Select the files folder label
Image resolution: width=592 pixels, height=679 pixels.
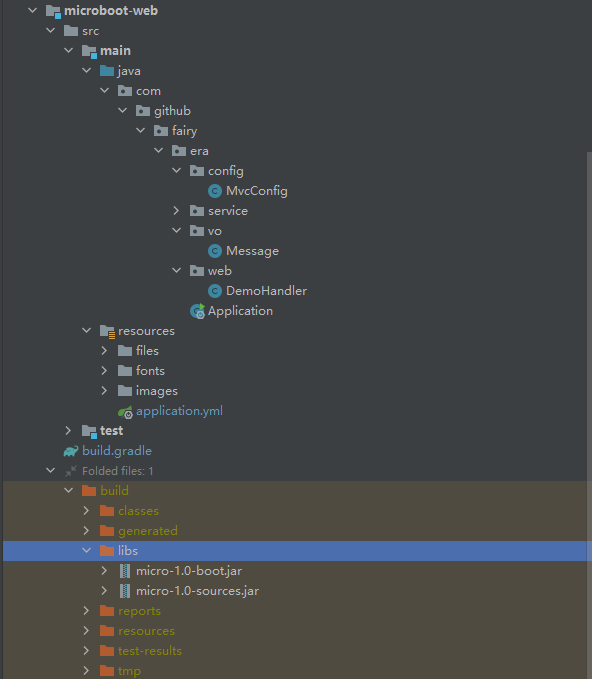pyautogui.click(x=147, y=351)
